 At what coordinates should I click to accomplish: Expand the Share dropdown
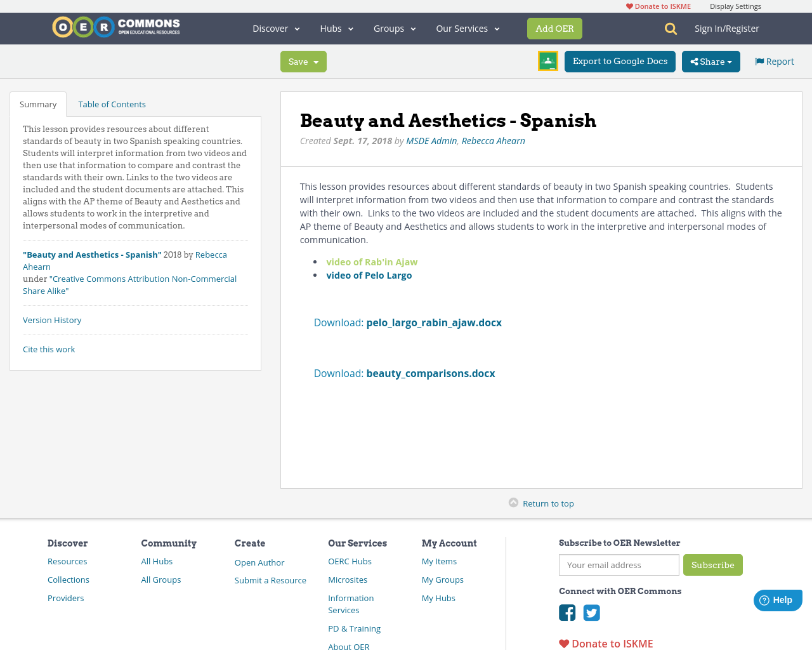(x=710, y=60)
